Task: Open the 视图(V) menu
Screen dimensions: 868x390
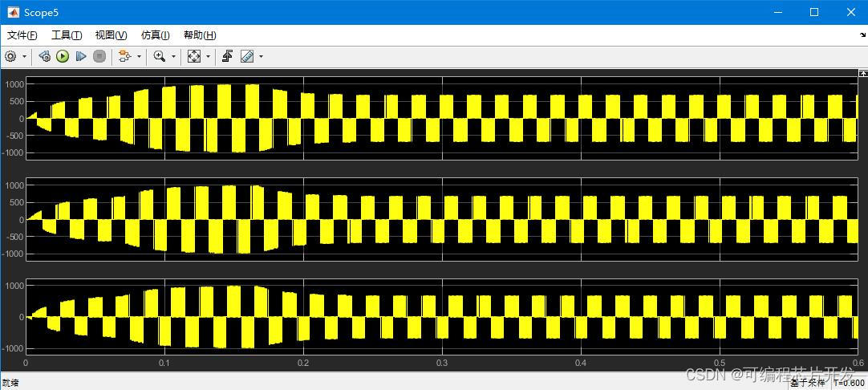Action: point(111,35)
